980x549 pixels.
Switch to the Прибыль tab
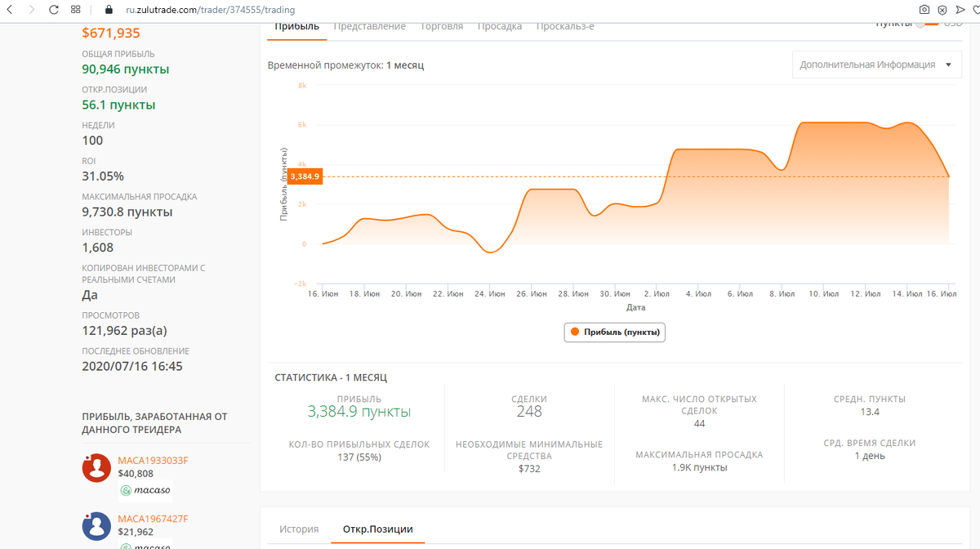click(296, 26)
